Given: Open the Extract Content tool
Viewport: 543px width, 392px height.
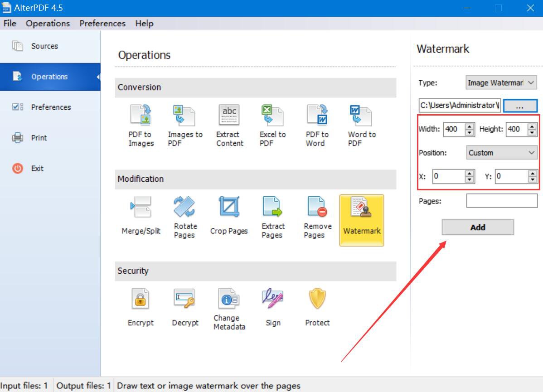Looking at the screenshot, I should pos(229,126).
